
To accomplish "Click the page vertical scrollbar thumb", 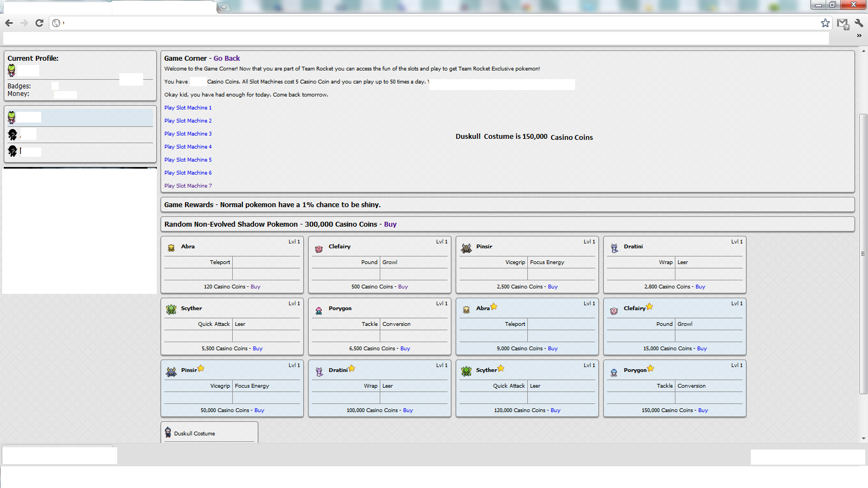I will [863, 254].
